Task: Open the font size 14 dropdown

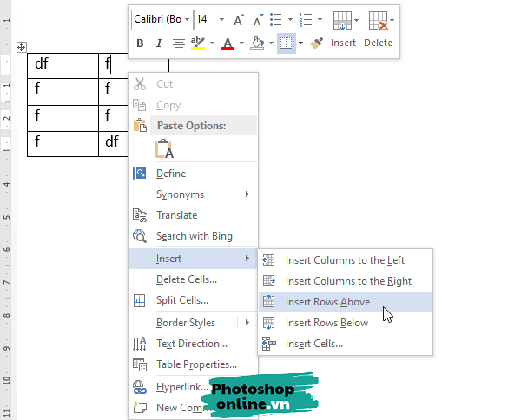Action: [x=222, y=19]
